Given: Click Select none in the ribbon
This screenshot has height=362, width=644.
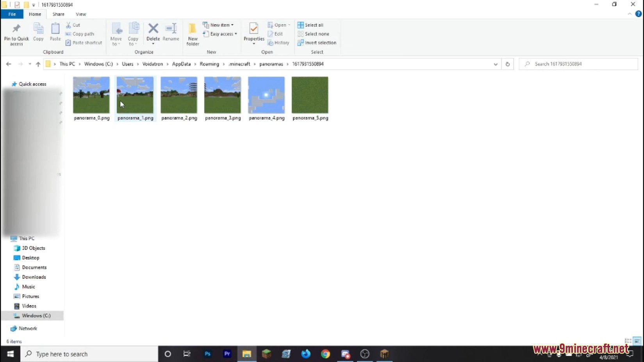Looking at the screenshot, I should (313, 34).
